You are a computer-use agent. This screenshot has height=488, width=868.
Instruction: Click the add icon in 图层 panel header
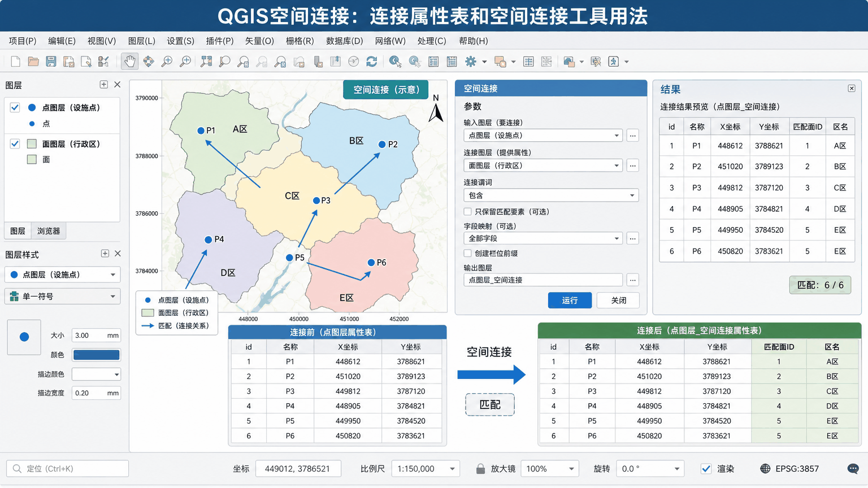(104, 85)
